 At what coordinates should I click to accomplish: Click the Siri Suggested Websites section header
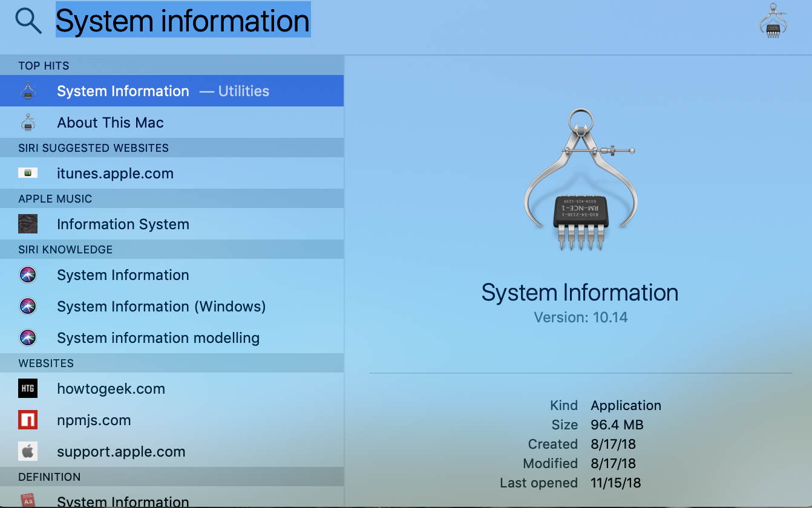[172, 148]
